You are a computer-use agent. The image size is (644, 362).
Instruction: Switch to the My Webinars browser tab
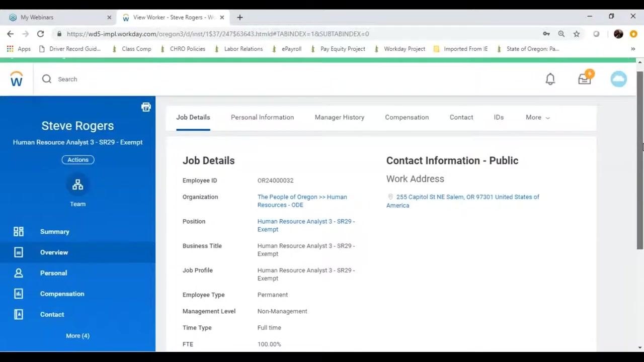click(60, 17)
